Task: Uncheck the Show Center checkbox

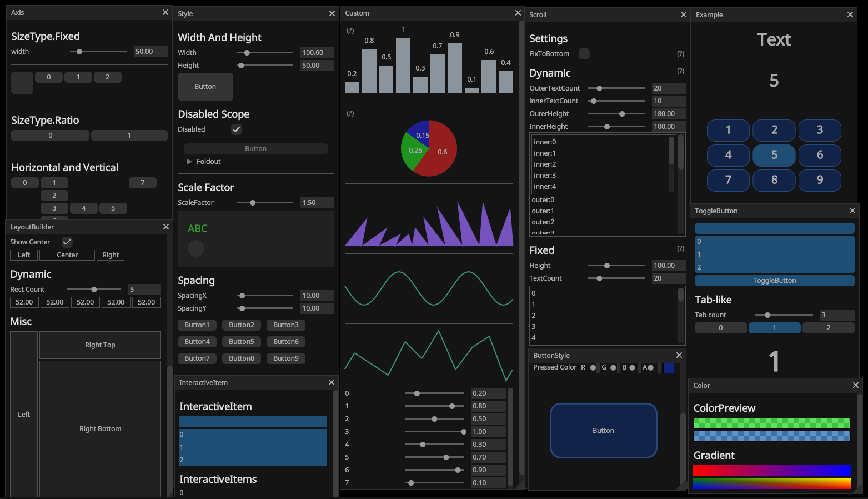Action: (x=67, y=242)
